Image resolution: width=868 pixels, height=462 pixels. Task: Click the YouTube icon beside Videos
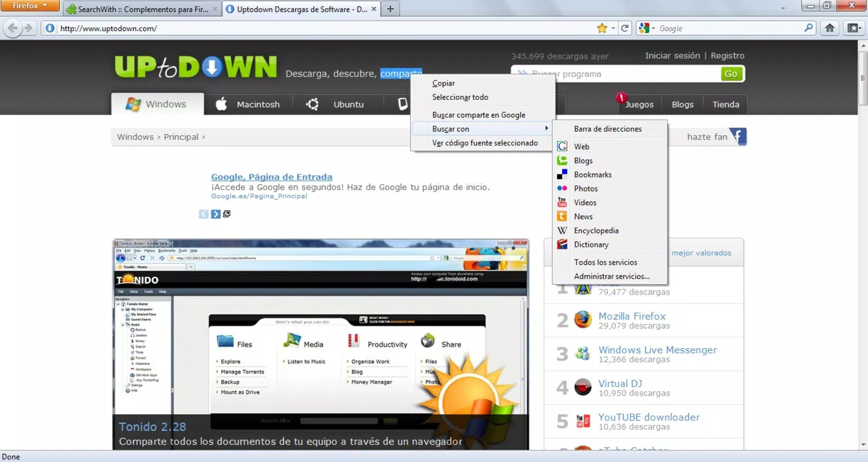[x=562, y=202]
